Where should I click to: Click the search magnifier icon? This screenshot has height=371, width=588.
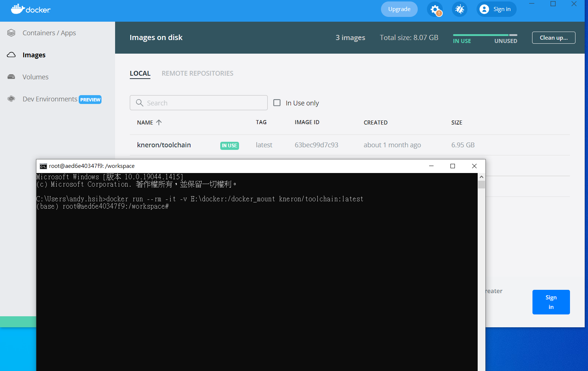(x=139, y=103)
